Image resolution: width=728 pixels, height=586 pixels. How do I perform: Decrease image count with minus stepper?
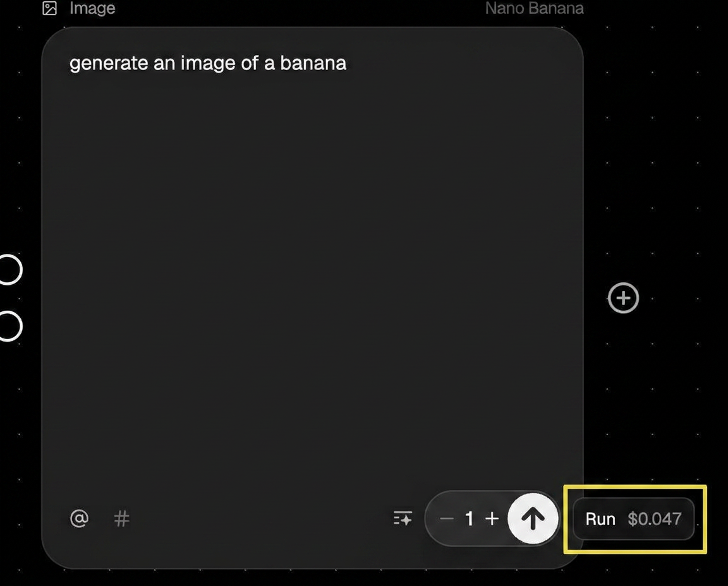click(x=446, y=518)
